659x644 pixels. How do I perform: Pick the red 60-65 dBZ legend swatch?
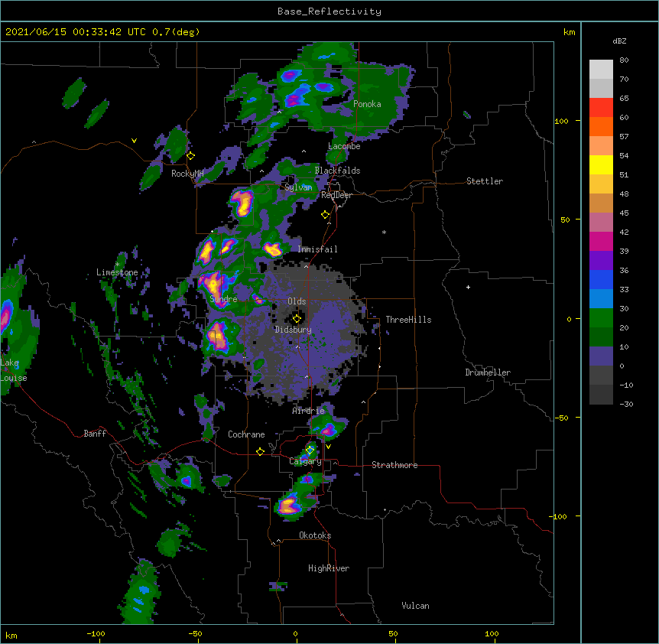coord(601,107)
